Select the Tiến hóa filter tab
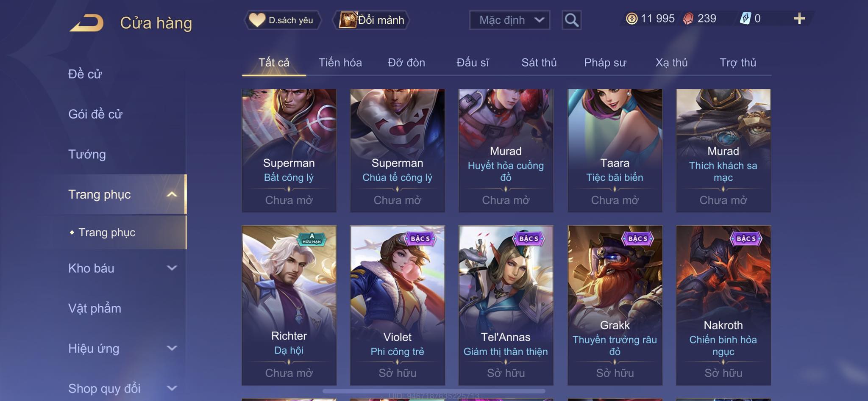 click(340, 63)
